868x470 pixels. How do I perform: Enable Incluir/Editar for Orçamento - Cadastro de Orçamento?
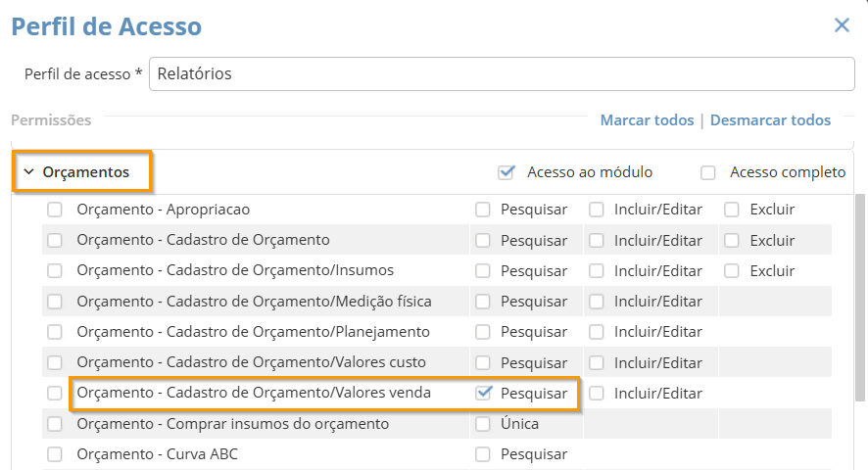point(597,240)
